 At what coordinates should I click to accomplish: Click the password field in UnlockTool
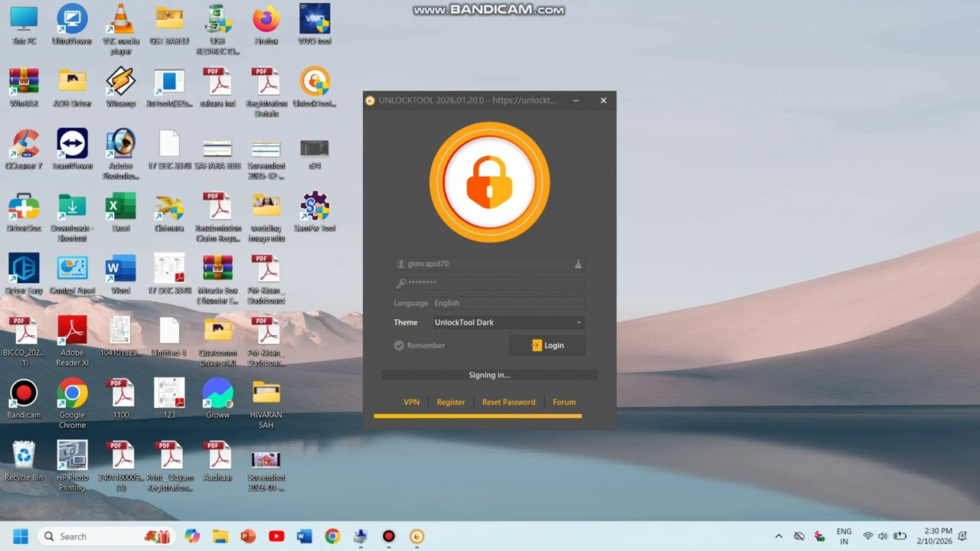[x=490, y=282]
